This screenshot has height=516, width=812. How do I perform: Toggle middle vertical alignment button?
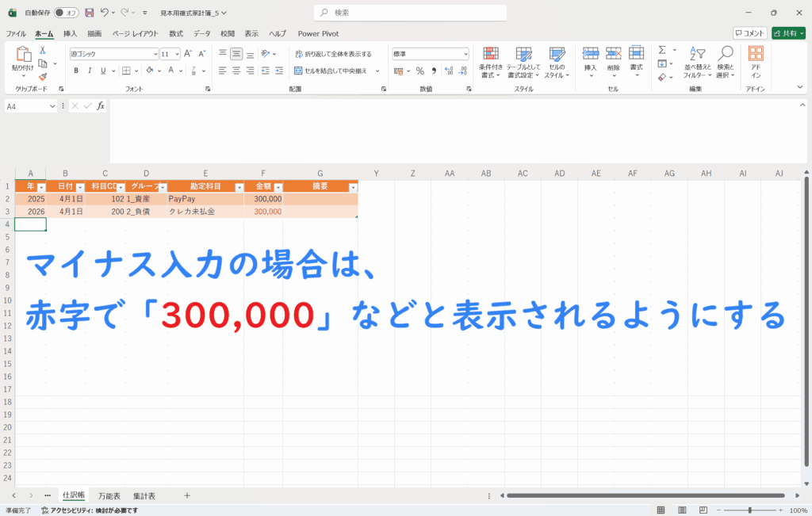(236, 54)
